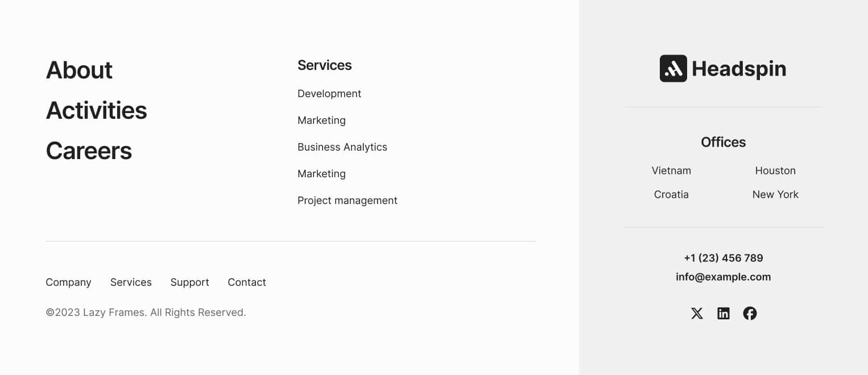Image resolution: width=868 pixels, height=375 pixels.
Task: Open the X (Twitter) social icon
Action: (697, 313)
